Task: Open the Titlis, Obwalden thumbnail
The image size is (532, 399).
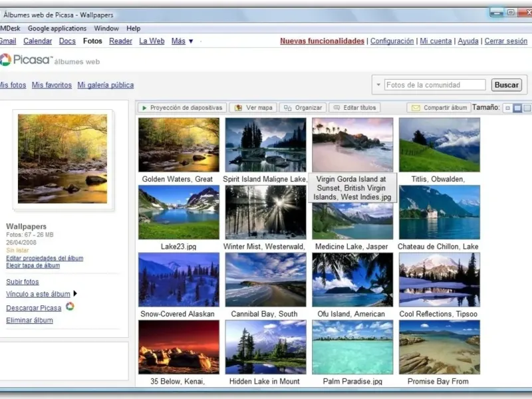Action: point(440,145)
